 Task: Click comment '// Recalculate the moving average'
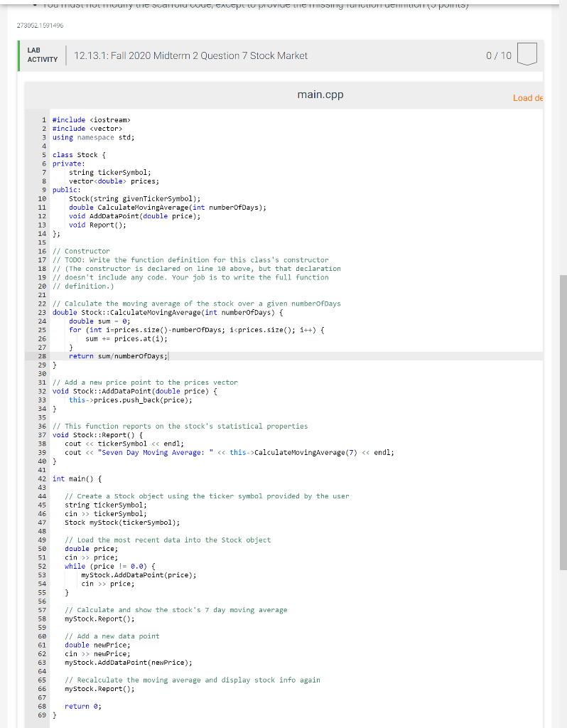coord(193,680)
